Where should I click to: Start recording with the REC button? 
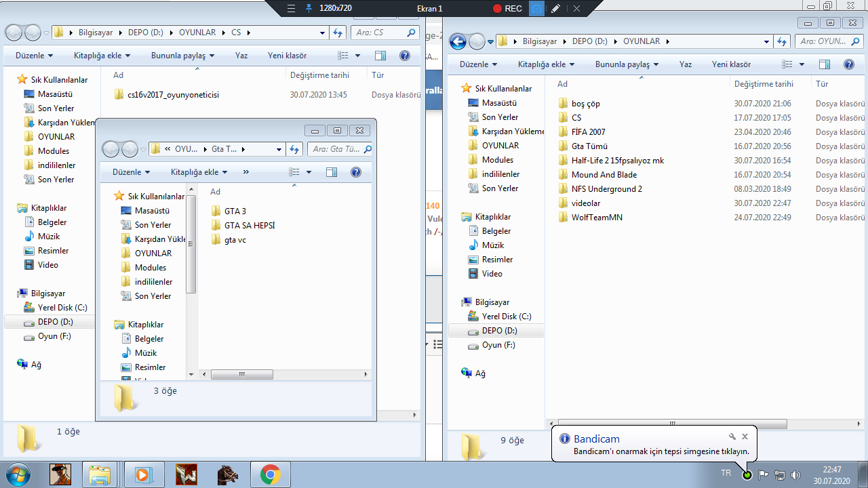click(507, 8)
